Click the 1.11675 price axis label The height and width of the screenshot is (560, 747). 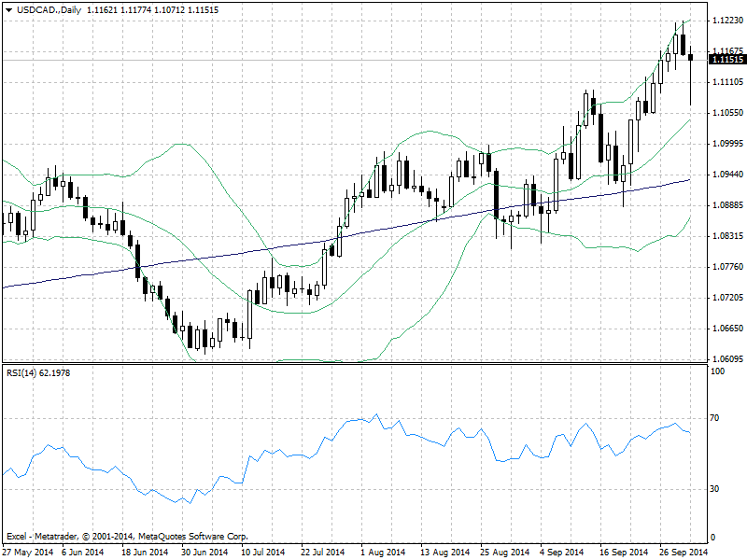(x=727, y=50)
